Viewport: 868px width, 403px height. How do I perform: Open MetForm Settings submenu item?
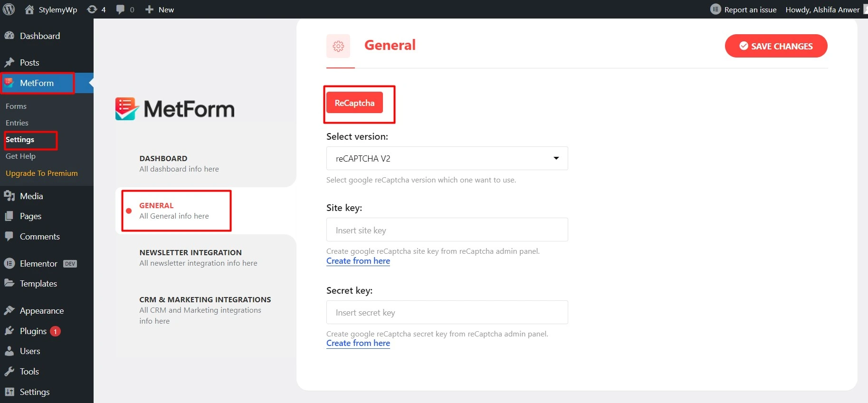20,139
